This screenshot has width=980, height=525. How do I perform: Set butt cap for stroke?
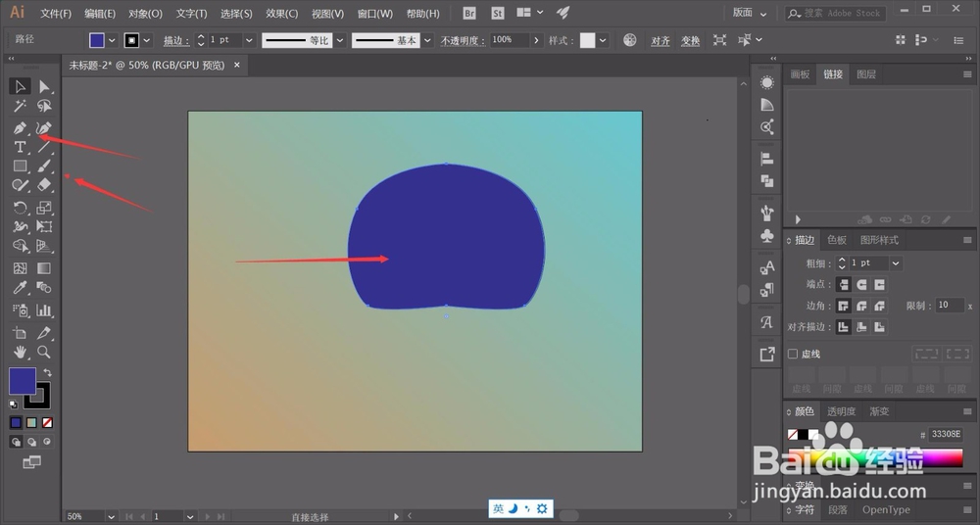point(843,284)
